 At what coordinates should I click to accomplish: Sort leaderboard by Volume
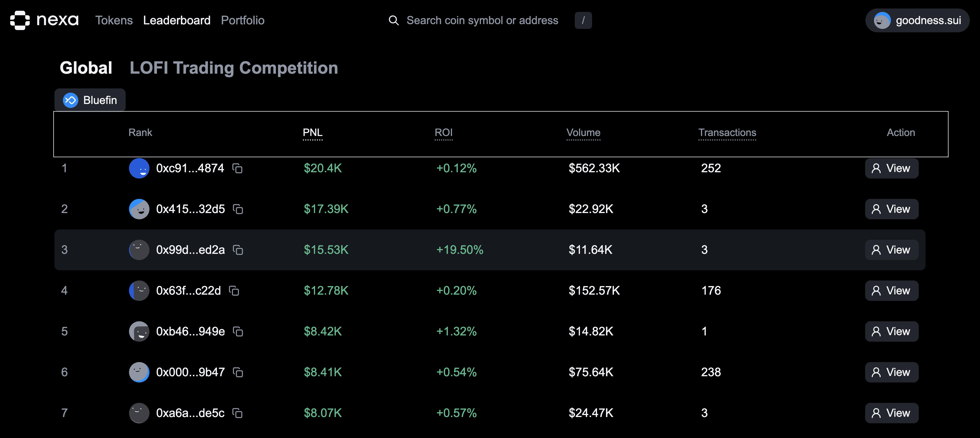coord(583,133)
